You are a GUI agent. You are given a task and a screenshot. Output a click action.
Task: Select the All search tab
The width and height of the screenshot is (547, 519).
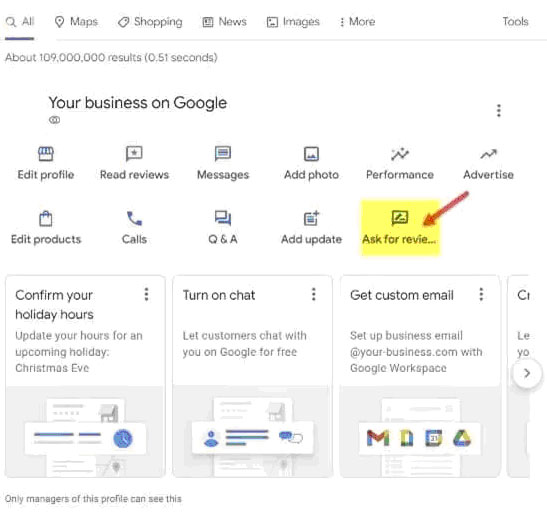point(20,22)
